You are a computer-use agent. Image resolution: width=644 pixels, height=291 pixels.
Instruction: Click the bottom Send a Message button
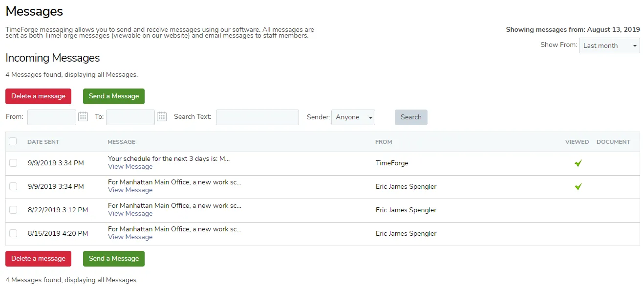tap(114, 259)
